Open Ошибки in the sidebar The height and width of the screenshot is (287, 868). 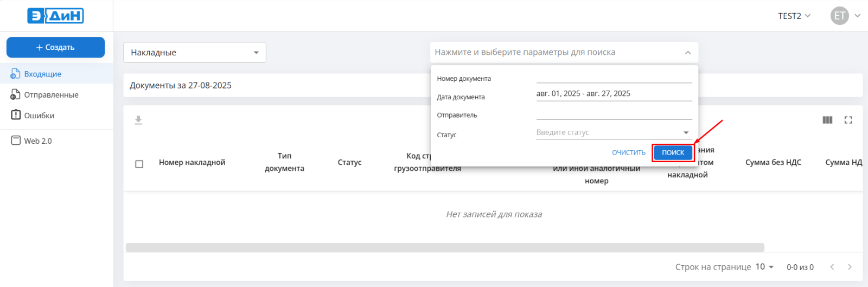[x=39, y=115]
